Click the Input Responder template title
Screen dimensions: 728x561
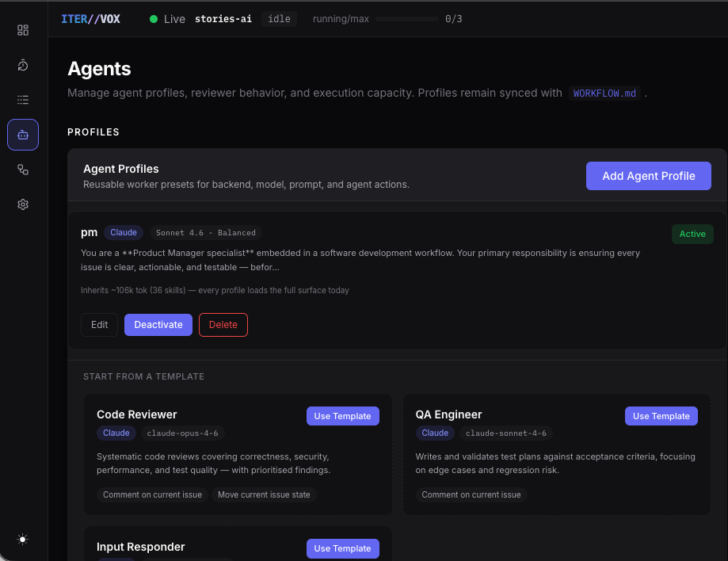(x=141, y=547)
